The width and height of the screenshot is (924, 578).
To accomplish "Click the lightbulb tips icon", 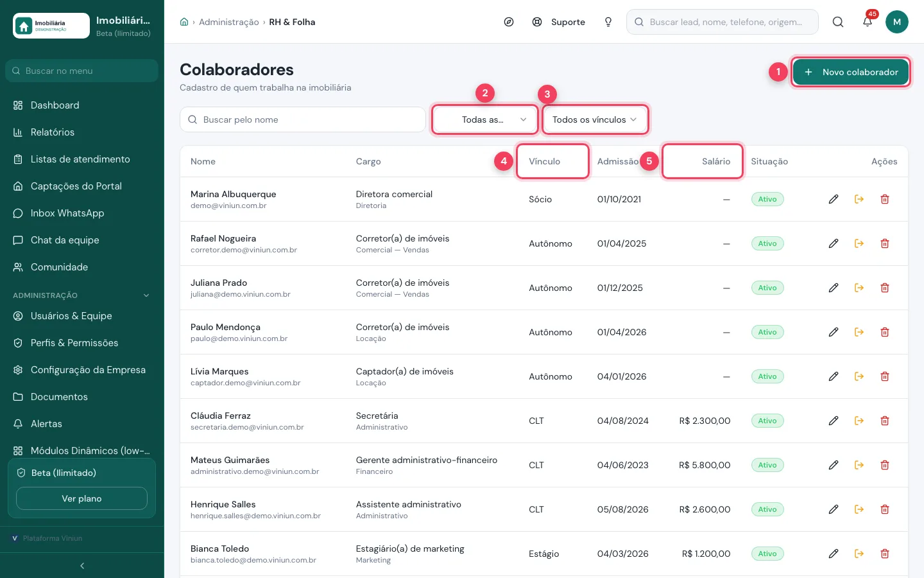I will point(608,22).
